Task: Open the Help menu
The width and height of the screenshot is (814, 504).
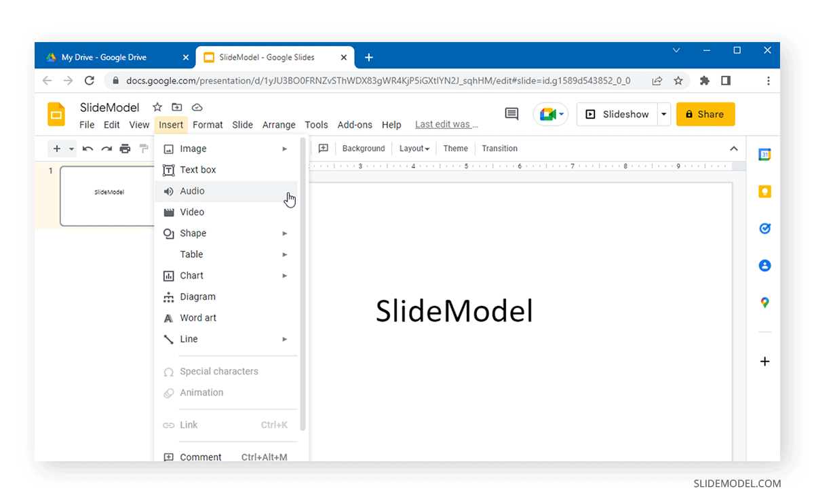Action: pyautogui.click(x=391, y=125)
